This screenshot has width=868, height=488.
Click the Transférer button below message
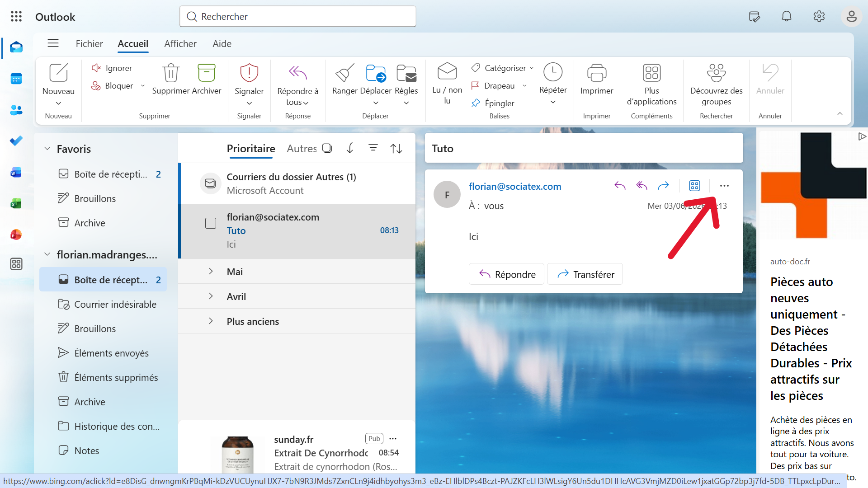click(585, 274)
